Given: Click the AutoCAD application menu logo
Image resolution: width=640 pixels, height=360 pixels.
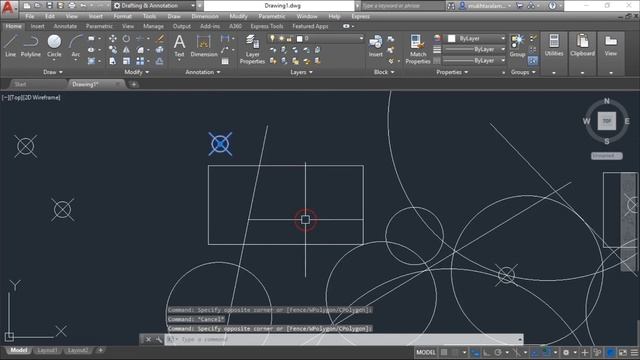Looking at the screenshot, I should click(x=8, y=7).
